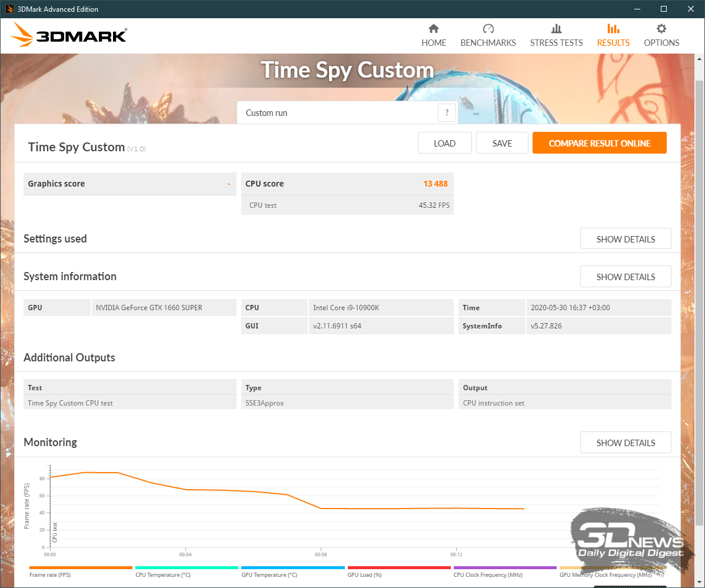Viewport: 705px width, 588px height.
Task: Click the Results chart icon
Action: (x=613, y=29)
